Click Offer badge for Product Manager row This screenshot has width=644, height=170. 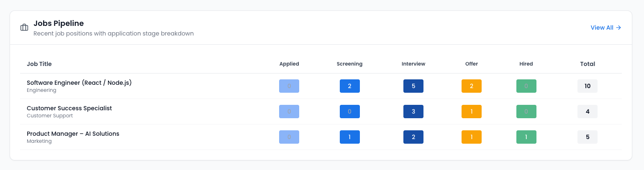(472, 137)
